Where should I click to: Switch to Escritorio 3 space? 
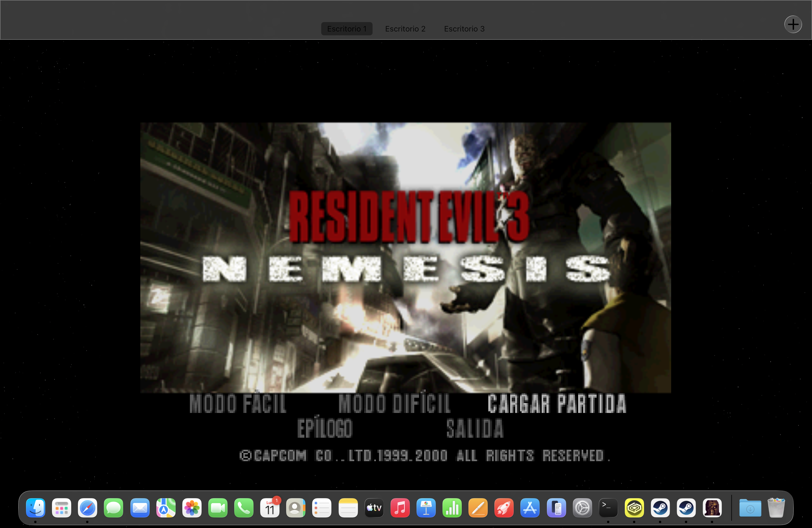pos(464,29)
